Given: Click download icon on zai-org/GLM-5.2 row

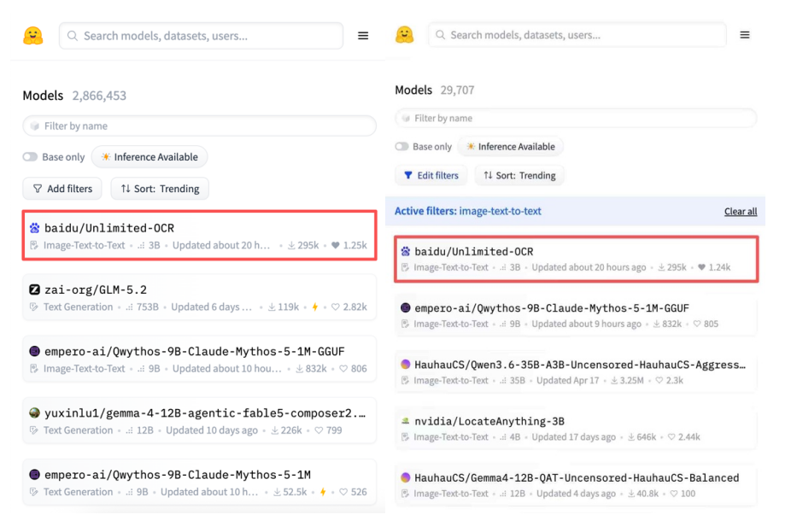Looking at the screenshot, I should [272, 307].
